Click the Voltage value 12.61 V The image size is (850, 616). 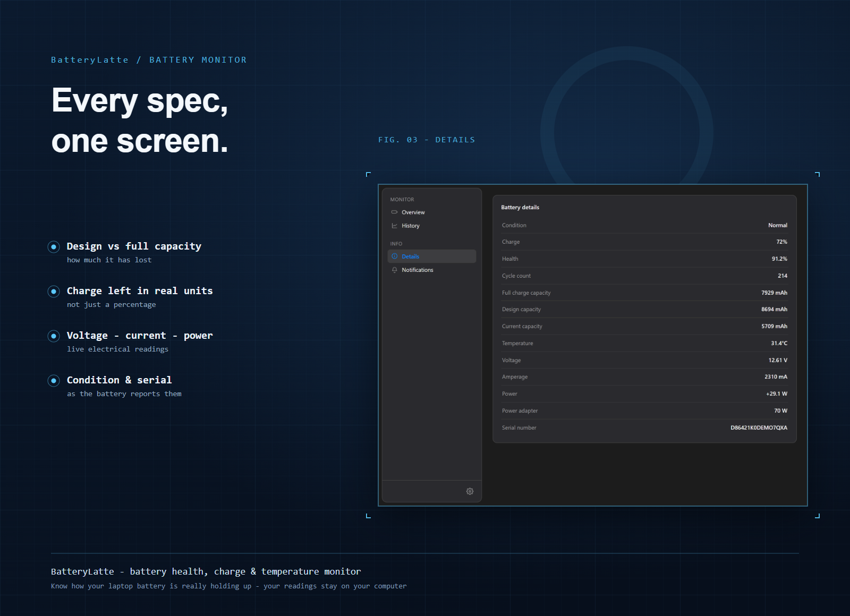pyautogui.click(x=778, y=360)
